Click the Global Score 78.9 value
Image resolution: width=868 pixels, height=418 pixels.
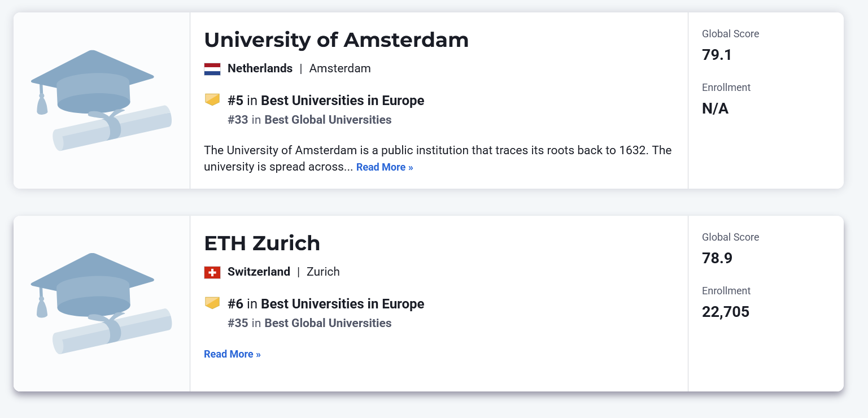point(717,258)
